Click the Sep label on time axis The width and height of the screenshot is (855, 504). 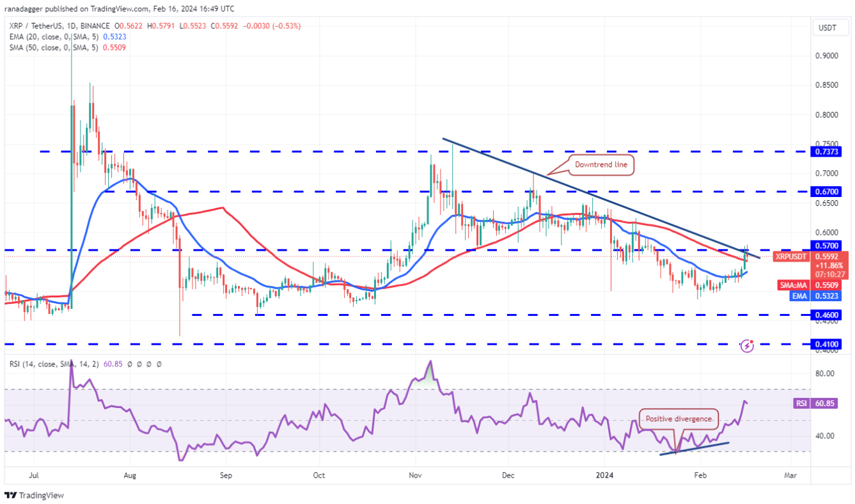[225, 475]
